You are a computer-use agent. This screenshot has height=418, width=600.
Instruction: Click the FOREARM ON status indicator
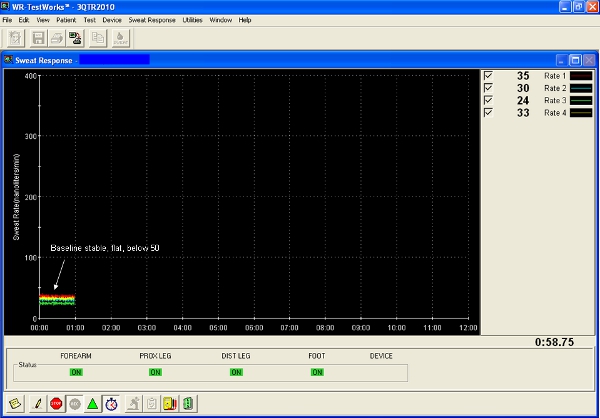pos(75,372)
